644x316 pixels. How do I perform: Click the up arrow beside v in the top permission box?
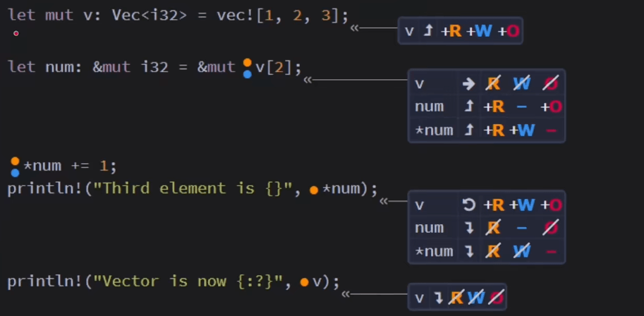click(428, 31)
